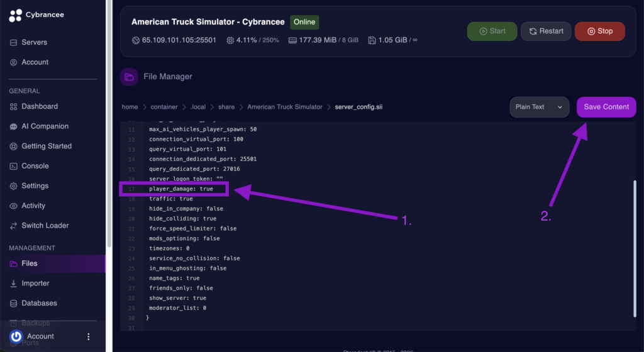
Task: Click the Servers icon in sidebar
Action: [x=14, y=43]
